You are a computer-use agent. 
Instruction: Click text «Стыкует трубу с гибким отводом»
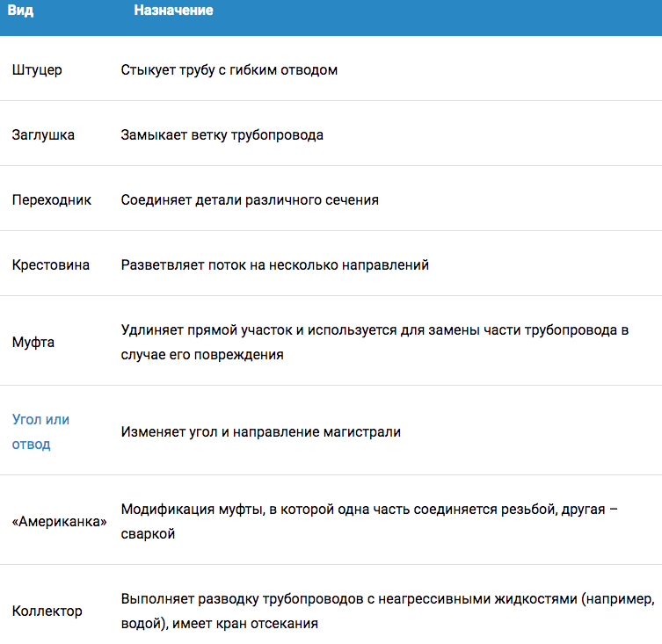point(229,69)
